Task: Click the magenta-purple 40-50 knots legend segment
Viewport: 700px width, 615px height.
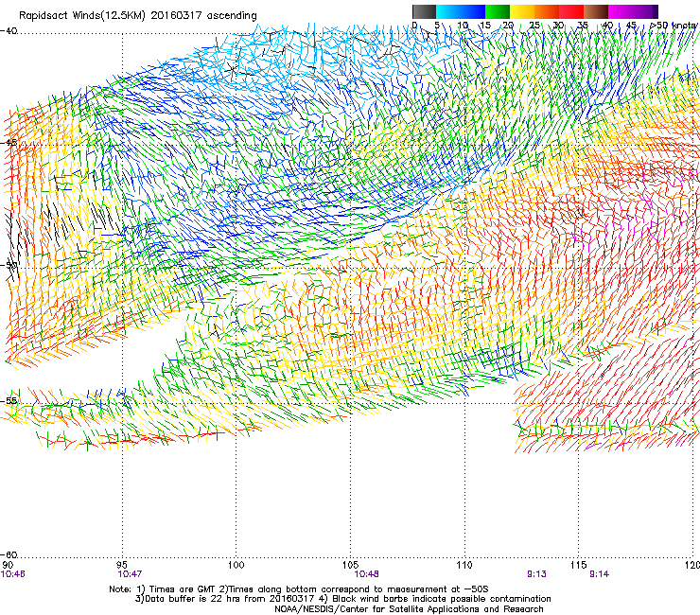Action: 633,11
